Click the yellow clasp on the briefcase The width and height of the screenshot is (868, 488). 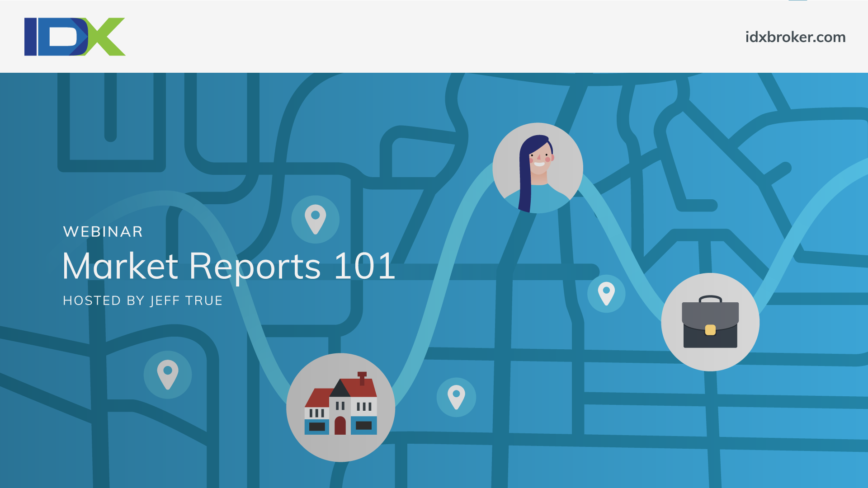pos(710,330)
